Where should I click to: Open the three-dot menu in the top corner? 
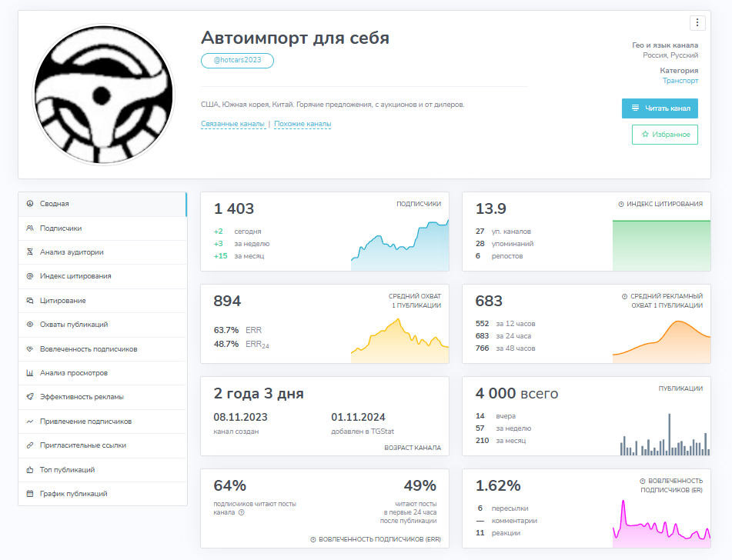[x=697, y=22]
